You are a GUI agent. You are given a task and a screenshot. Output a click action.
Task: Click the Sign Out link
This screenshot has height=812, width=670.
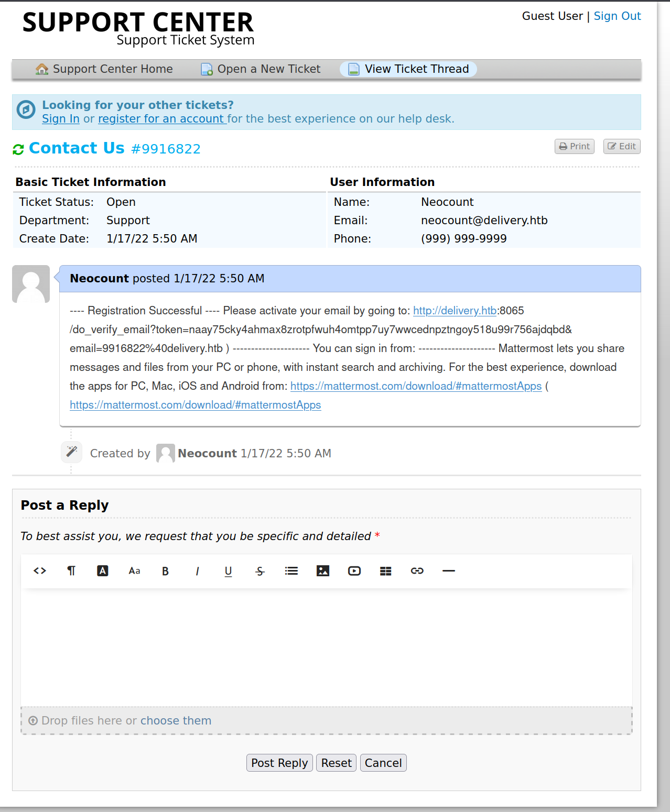click(x=617, y=16)
